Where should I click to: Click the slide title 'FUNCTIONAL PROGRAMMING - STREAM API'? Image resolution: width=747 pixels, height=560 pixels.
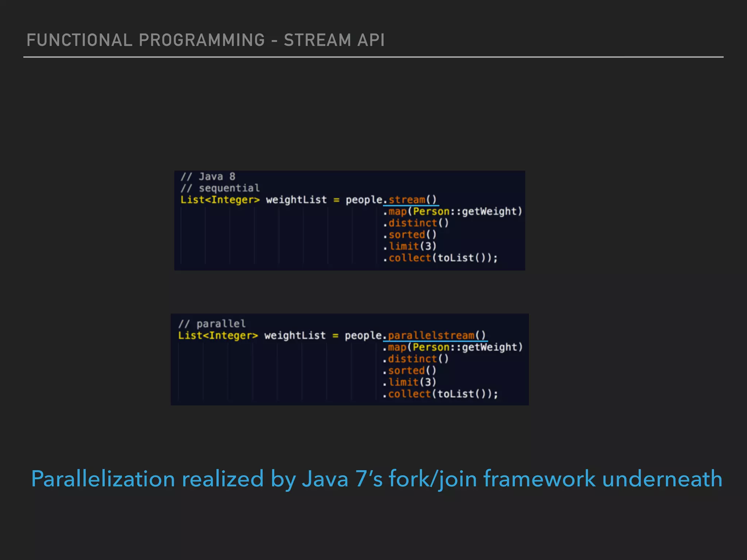[205, 40]
